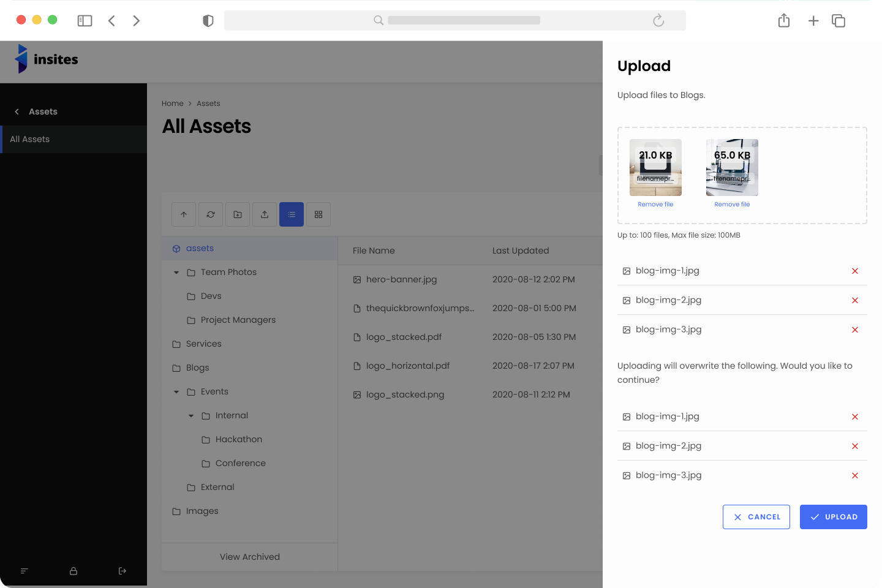Open macOS share menu in browser toolbar
The height and width of the screenshot is (588, 882).
(783, 20)
